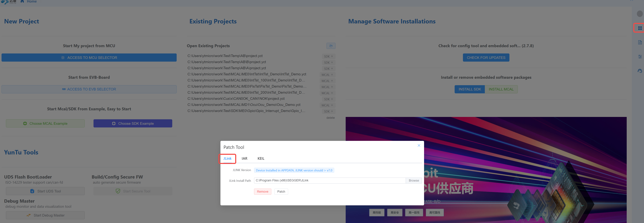This screenshot has width=644, height=223.
Task: Close the Patch Tool dialog
Action: 419,145
